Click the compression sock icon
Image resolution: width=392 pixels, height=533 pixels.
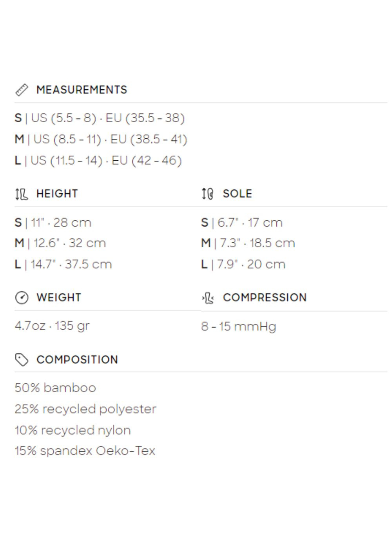click(208, 298)
